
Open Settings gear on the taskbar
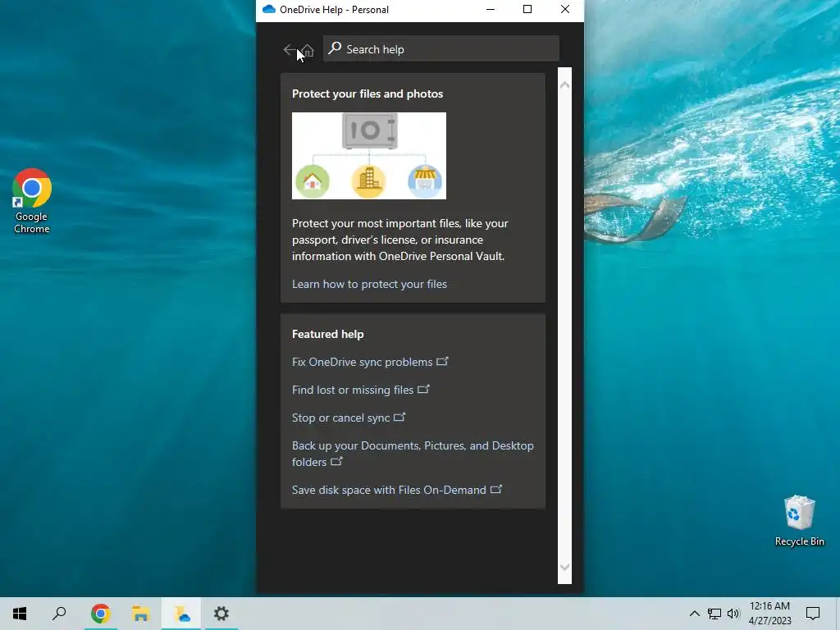(x=221, y=614)
